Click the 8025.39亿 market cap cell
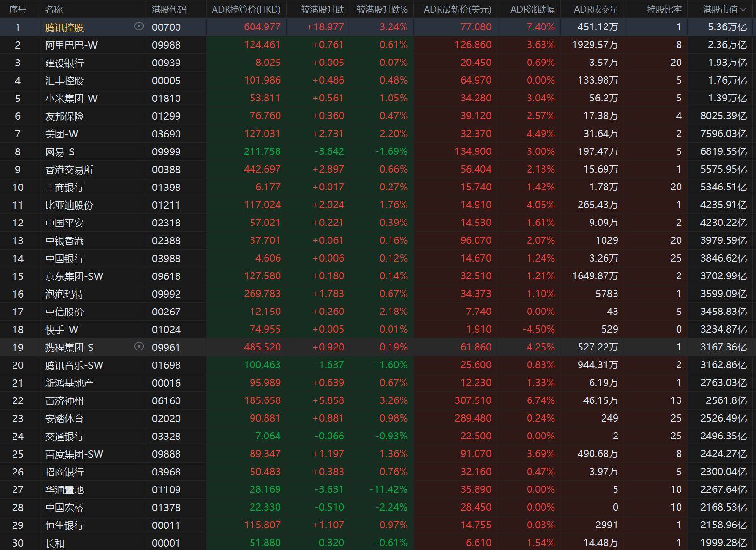The height and width of the screenshot is (550, 756). pos(723,116)
